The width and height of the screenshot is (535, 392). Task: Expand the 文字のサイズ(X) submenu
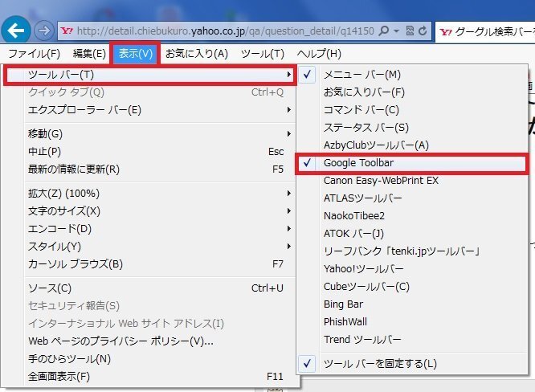click(x=150, y=211)
